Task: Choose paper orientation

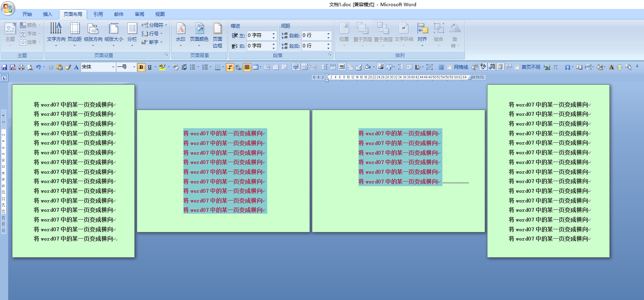Action: click(93, 35)
